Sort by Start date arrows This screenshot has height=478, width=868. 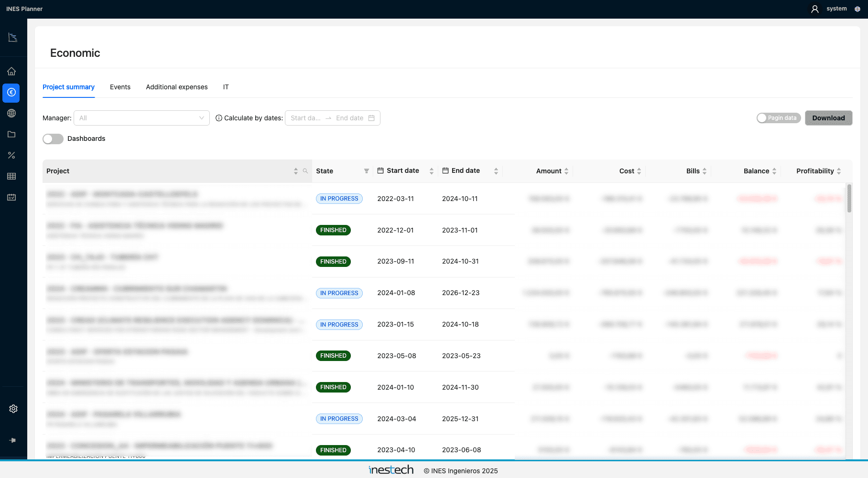point(432,171)
